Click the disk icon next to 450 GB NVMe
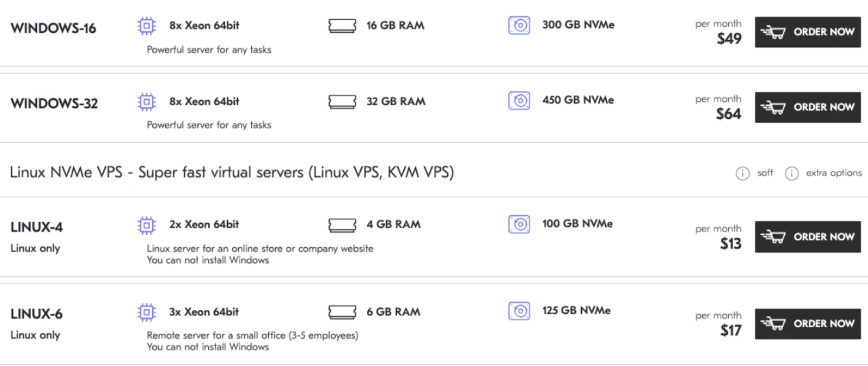Image resolution: width=868 pixels, height=366 pixels. click(x=519, y=101)
